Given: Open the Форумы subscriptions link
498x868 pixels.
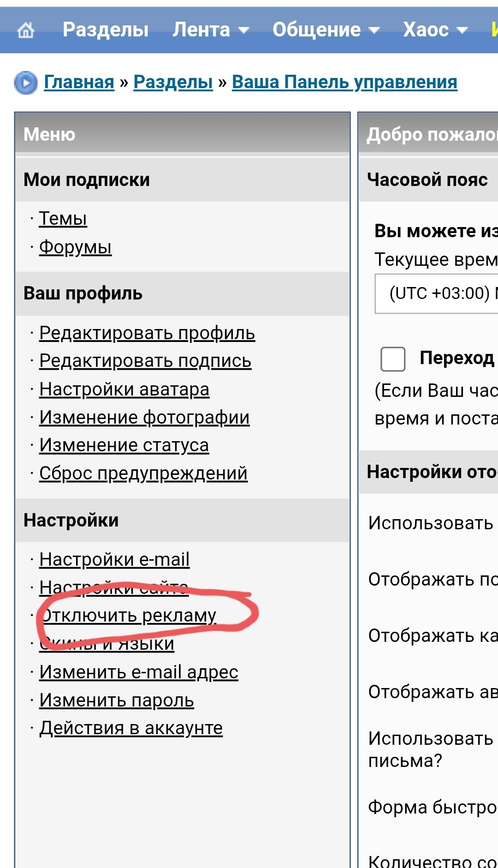Looking at the screenshot, I should tap(76, 247).
